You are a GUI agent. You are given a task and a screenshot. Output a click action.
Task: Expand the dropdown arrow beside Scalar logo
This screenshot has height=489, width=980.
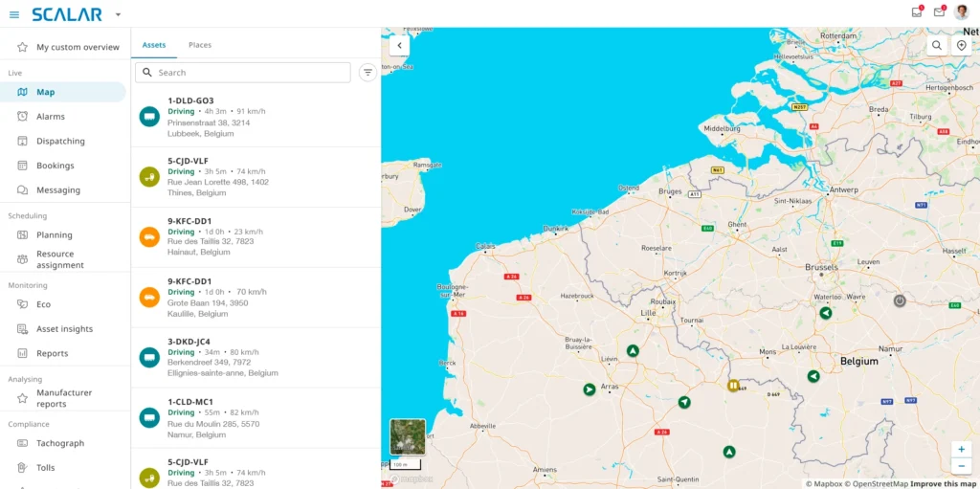(118, 14)
